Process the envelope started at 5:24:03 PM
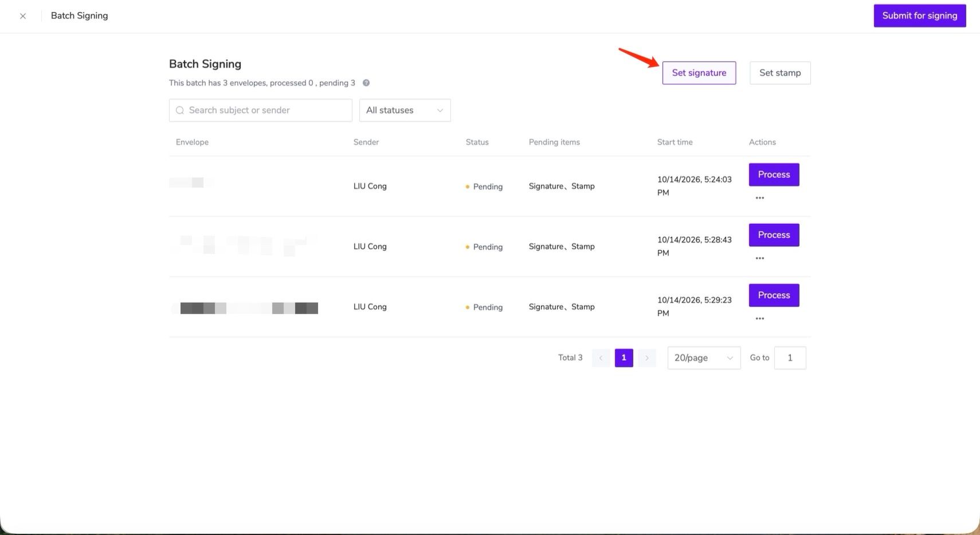The height and width of the screenshot is (535, 980). [774, 174]
